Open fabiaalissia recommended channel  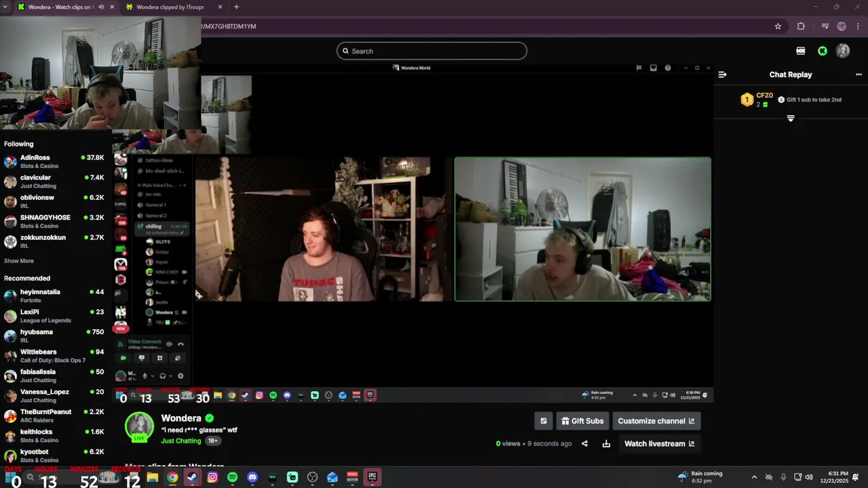click(x=54, y=376)
